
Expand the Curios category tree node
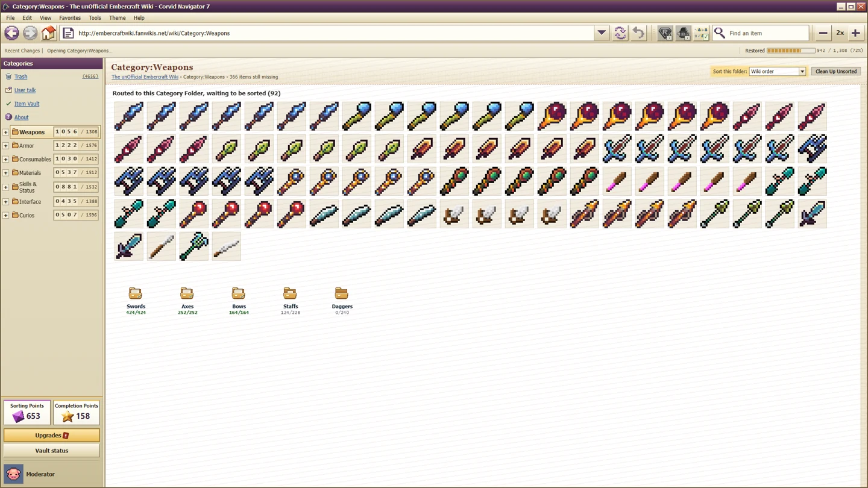(x=6, y=215)
